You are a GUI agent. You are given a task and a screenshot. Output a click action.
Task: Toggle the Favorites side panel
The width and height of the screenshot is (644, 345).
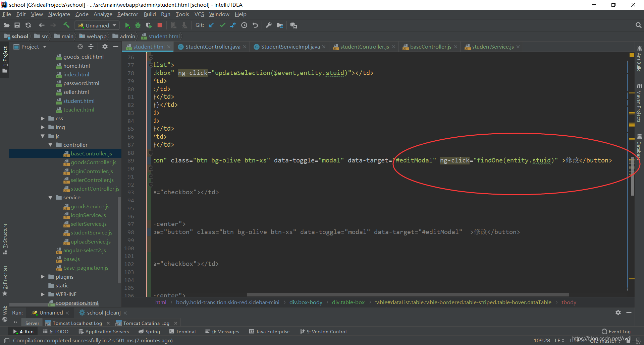(5, 281)
